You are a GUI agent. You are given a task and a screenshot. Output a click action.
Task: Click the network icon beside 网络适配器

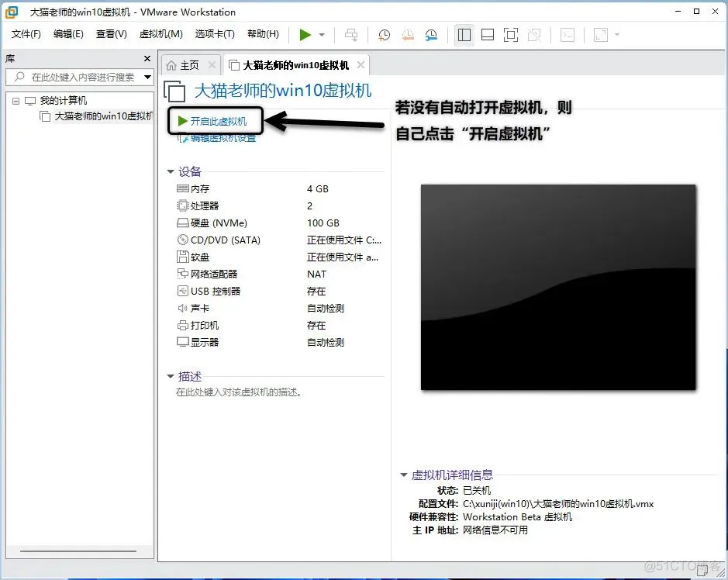click(182, 274)
